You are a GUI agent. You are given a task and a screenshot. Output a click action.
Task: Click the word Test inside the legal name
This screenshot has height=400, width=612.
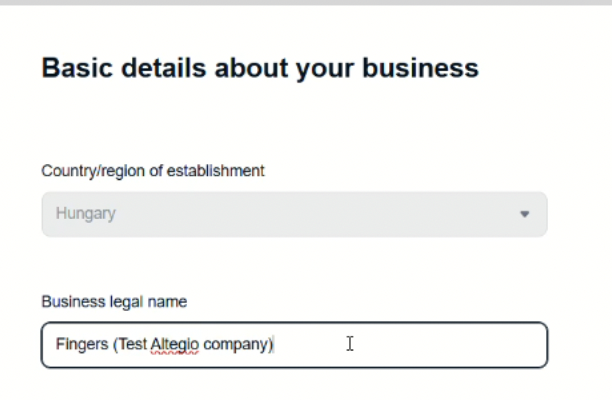pos(133,345)
